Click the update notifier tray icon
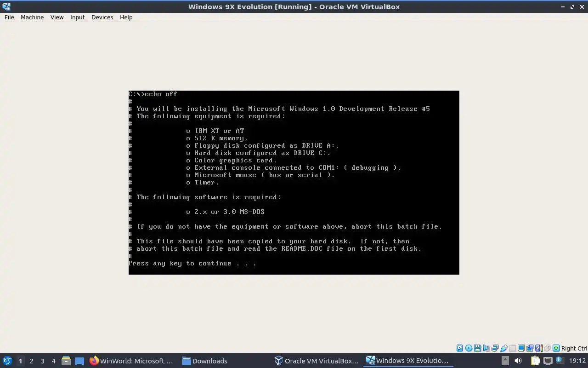The height and width of the screenshot is (368, 588). tap(560, 360)
